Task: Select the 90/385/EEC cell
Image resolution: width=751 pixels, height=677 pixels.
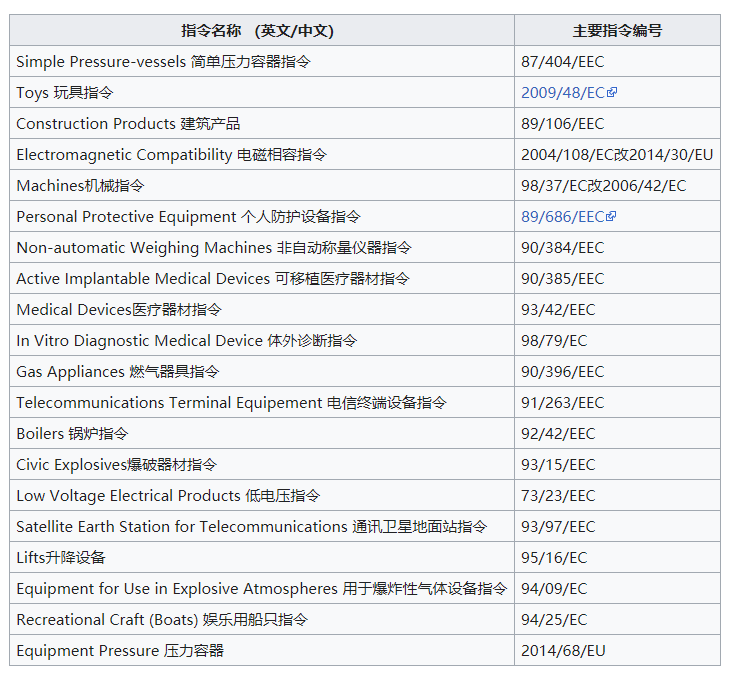Action: point(617,278)
